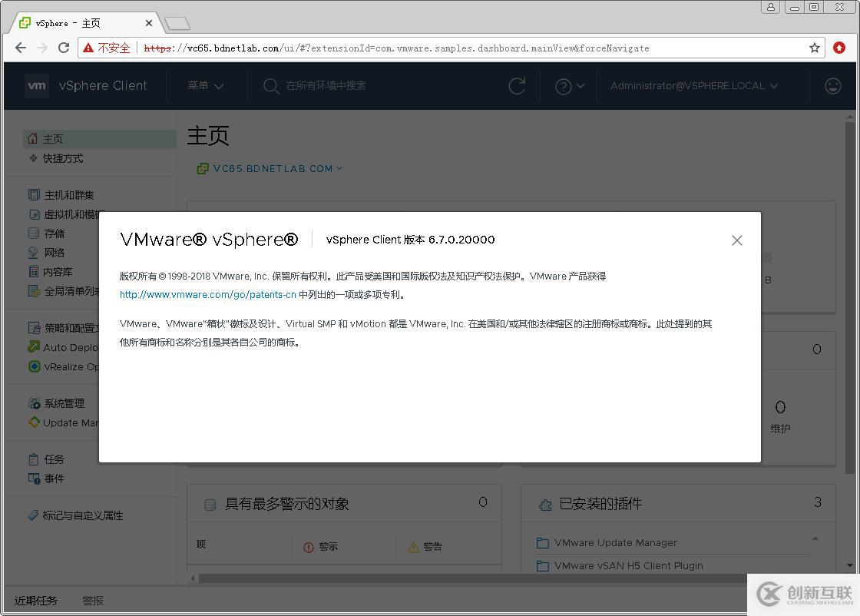Open a new browser tab
The height and width of the screenshot is (616, 860).
click(177, 24)
